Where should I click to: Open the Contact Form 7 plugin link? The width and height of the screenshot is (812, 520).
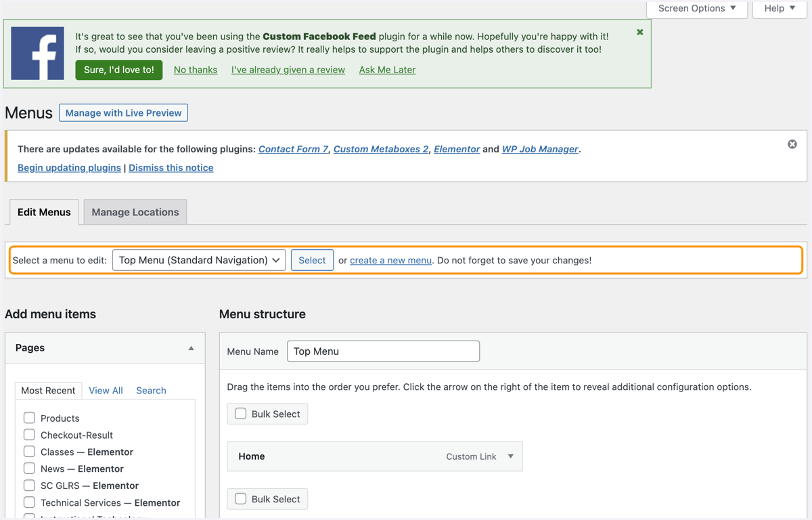coord(293,149)
